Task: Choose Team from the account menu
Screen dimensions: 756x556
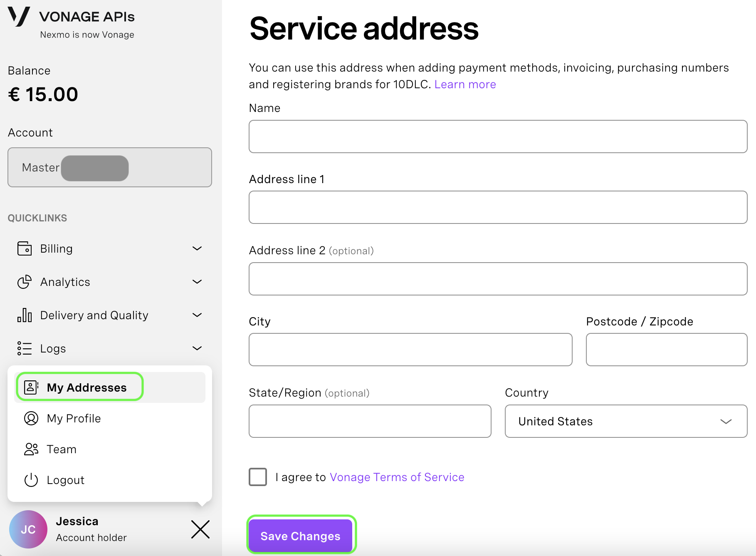Action: pos(61,449)
